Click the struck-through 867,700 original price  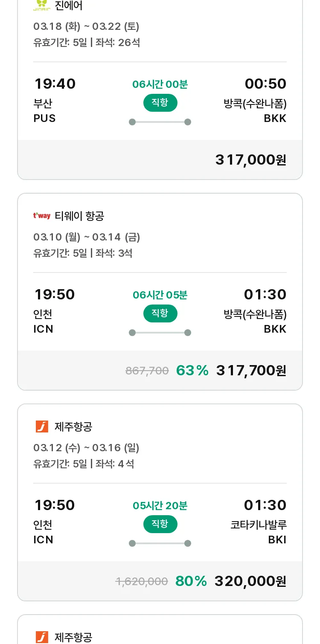pyautogui.click(x=147, y=371)
